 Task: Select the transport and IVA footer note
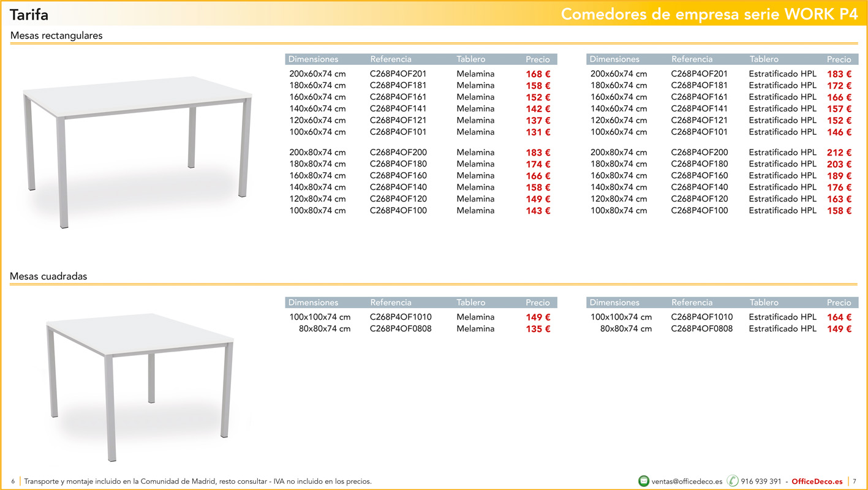point(198,481)
